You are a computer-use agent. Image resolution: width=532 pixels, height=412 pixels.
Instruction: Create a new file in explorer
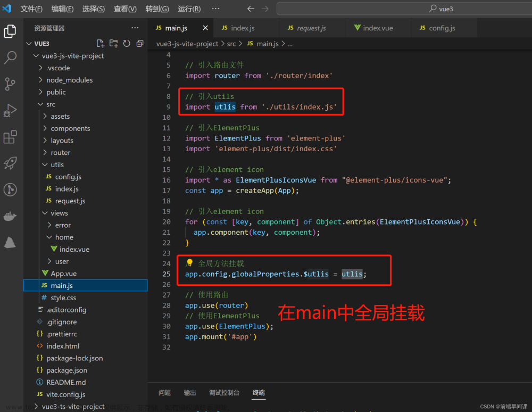point(101,44)
